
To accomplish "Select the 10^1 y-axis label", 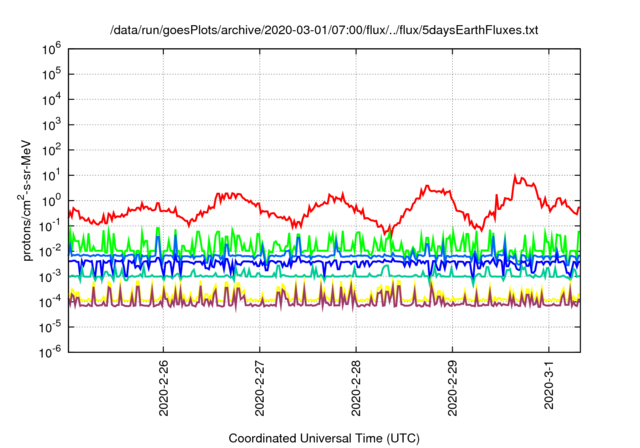I will tap(51, 176).
